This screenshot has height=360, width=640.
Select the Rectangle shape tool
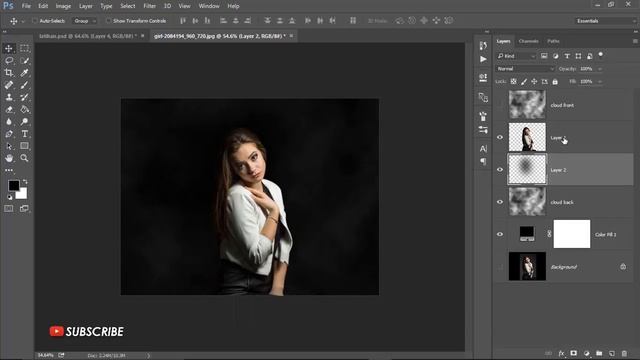click(24, 146)
